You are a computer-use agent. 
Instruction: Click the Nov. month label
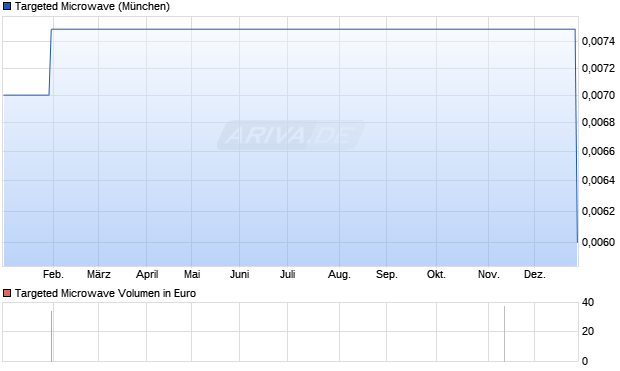tap(489, 274)
